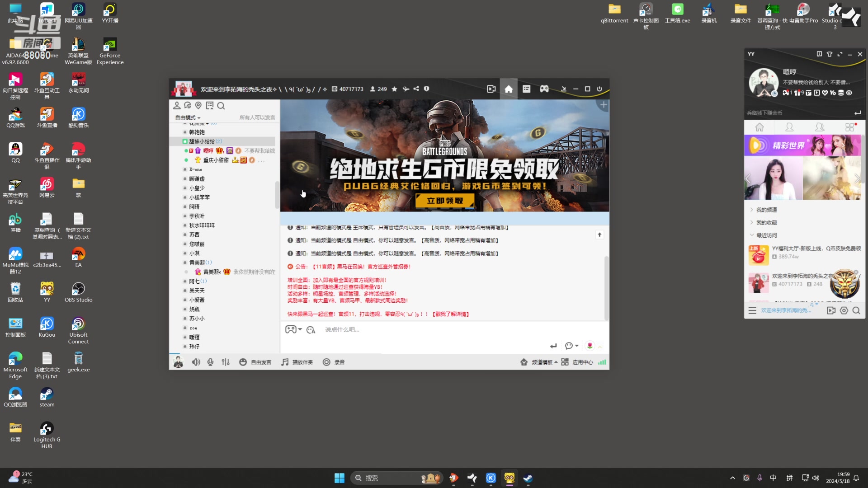Viewport: 868px width, 488px height.
Task: Click the camera/video icon in the title bar
Action: tap(491, 89)
